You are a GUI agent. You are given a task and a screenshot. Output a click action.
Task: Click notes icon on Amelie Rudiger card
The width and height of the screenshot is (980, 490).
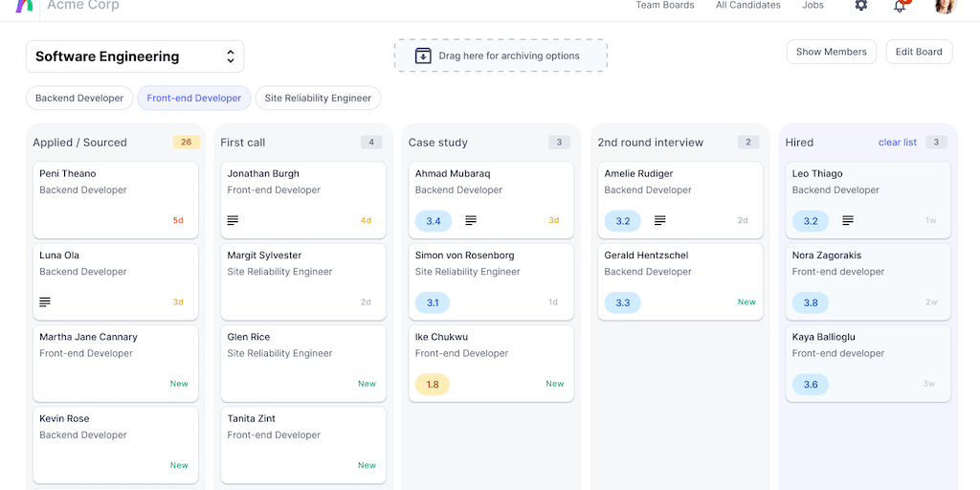660,221
